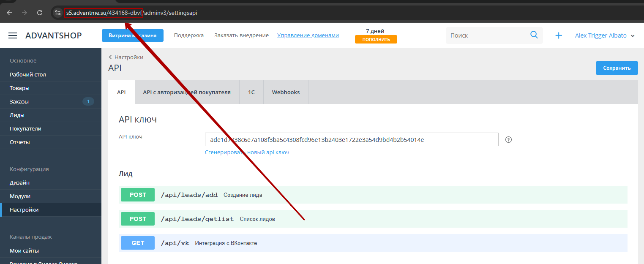644x264 pixels.
Task: Expand the Alex Trigger Albato account dropdown
Action: pyautogui.click(x=632, y=36)
